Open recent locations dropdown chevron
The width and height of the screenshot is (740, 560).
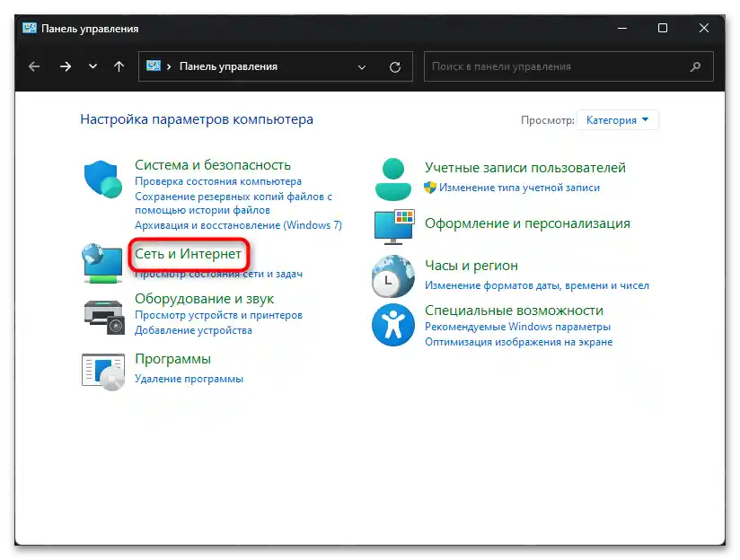pyautogui.click(x=93, y=66)
